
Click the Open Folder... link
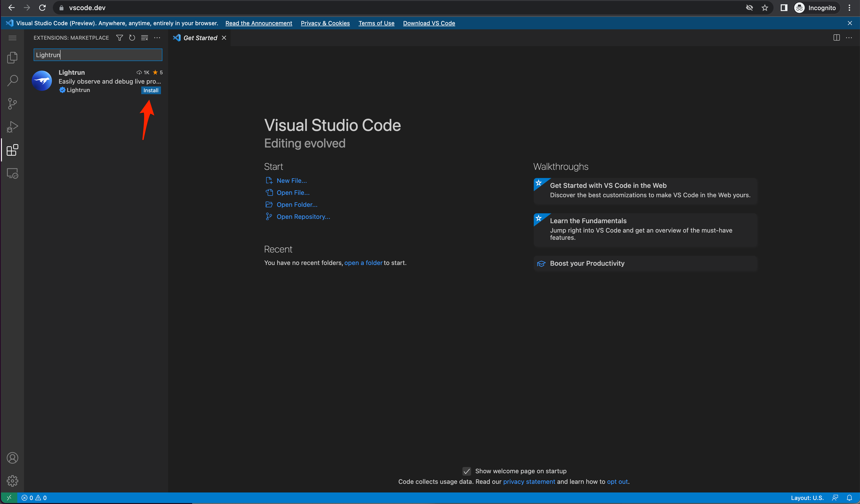coord(297,204)
